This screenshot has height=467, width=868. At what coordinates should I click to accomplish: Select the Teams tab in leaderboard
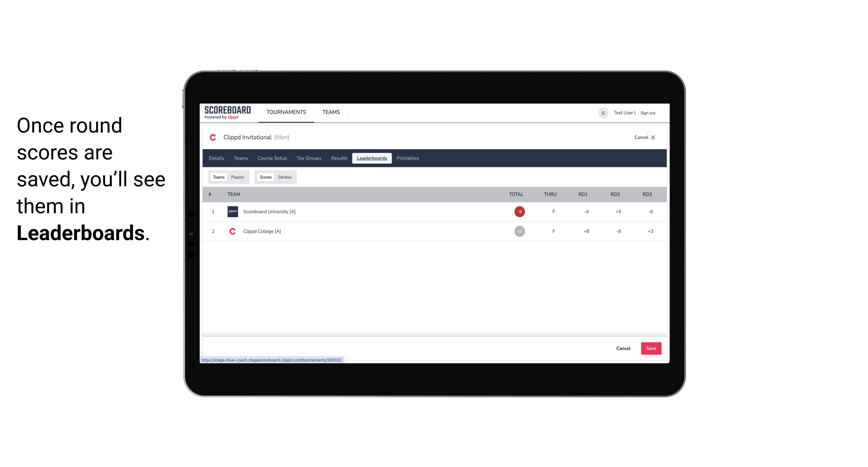tap(218, 177)
